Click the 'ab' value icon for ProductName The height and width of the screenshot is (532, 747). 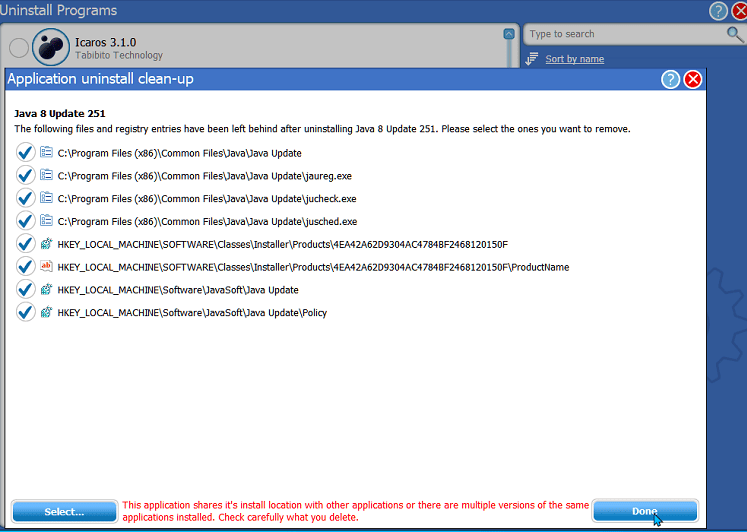[x=46, y=266]
